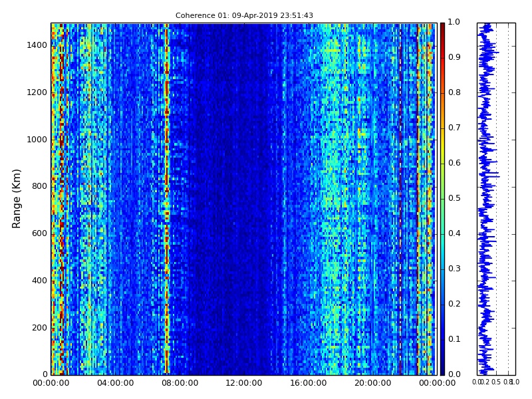Click the 1000 range tick label
The width and height of the screenshot is (532, 399).
[x=37, y=140]
